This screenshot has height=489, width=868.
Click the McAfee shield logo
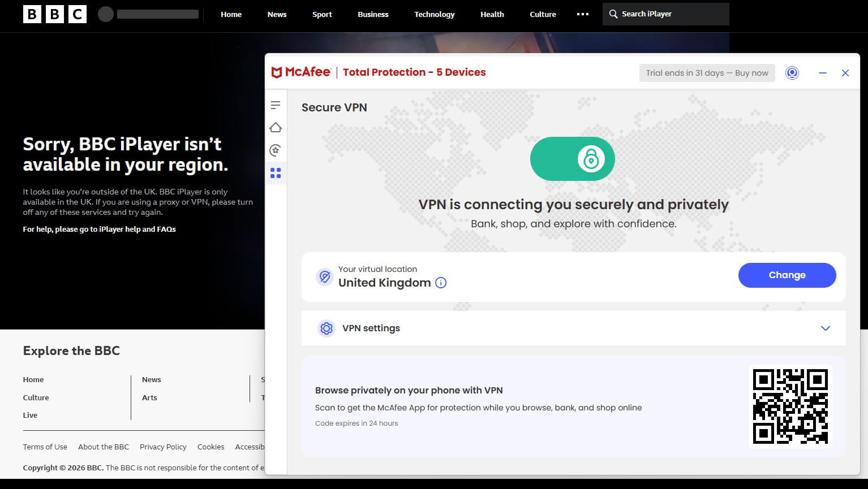coord(277,72)
